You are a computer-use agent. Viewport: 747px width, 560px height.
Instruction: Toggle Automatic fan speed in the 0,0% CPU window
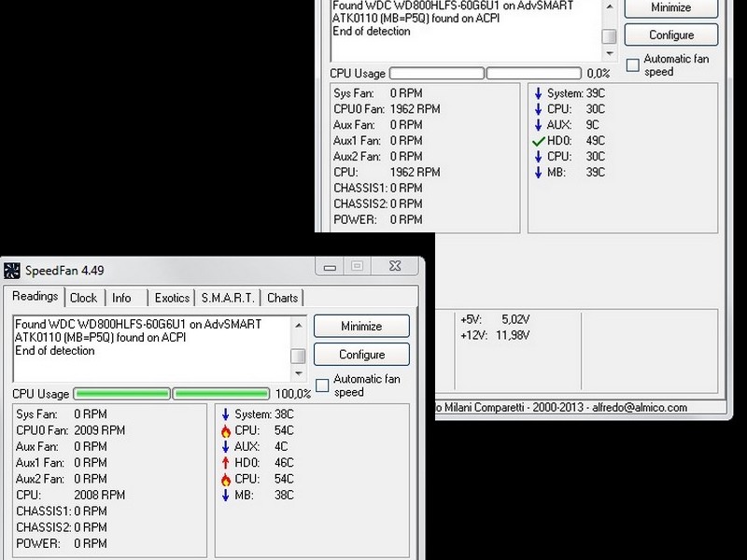[x=633, y=65]
